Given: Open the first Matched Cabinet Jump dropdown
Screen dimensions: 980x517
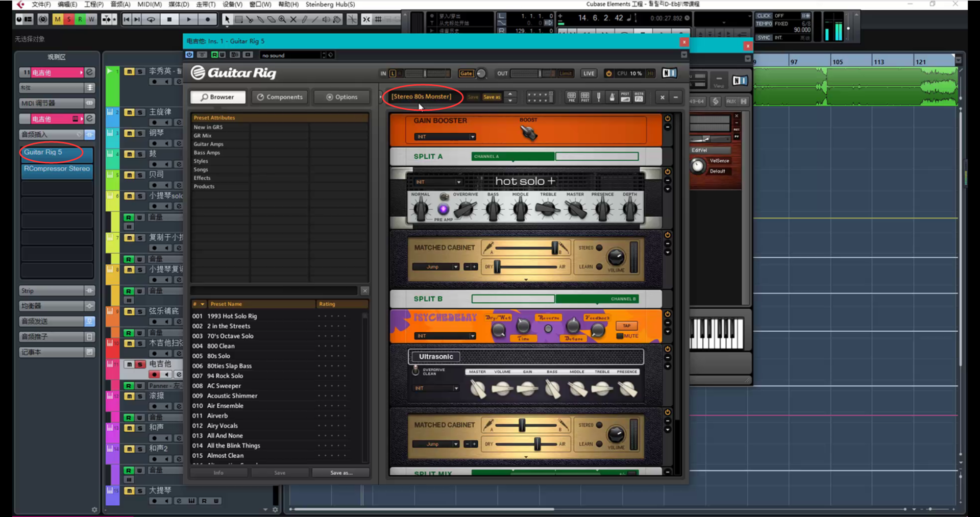Looking at the screenshot, I should (x=436, y=267).
